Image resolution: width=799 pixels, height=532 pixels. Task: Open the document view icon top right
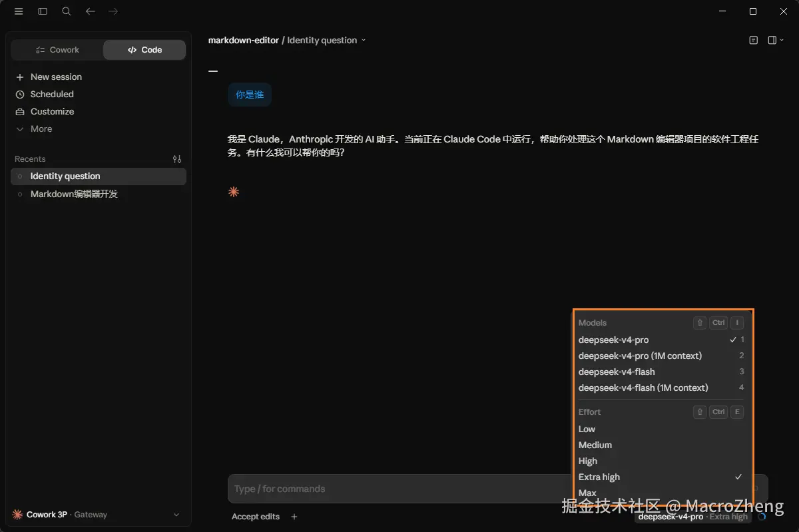(753, 41)
